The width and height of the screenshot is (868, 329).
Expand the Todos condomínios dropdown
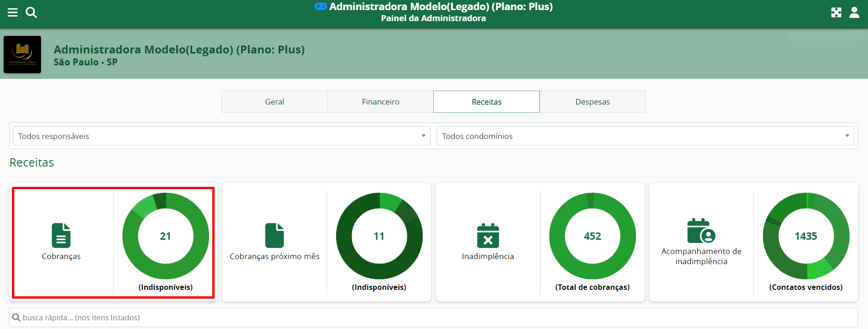tap(645, 136)
